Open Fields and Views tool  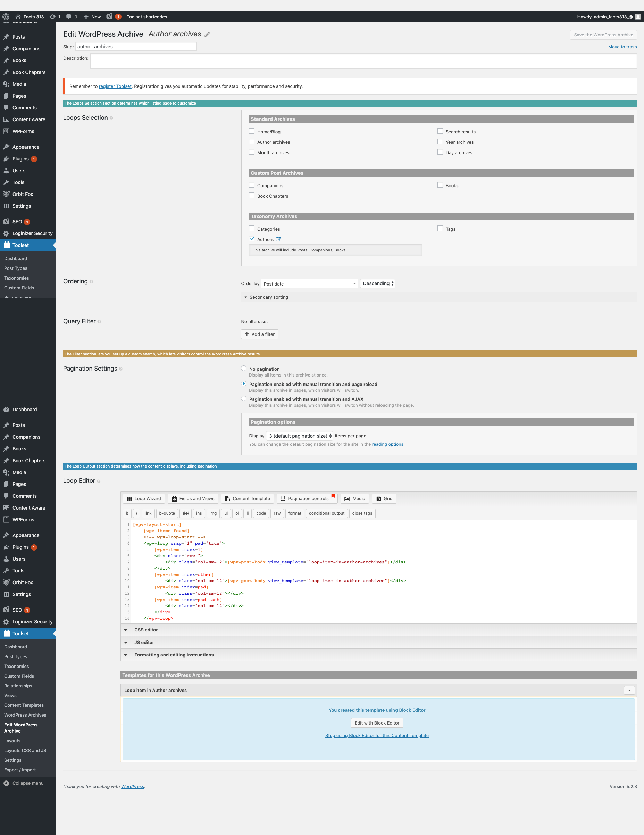point(193,498)
